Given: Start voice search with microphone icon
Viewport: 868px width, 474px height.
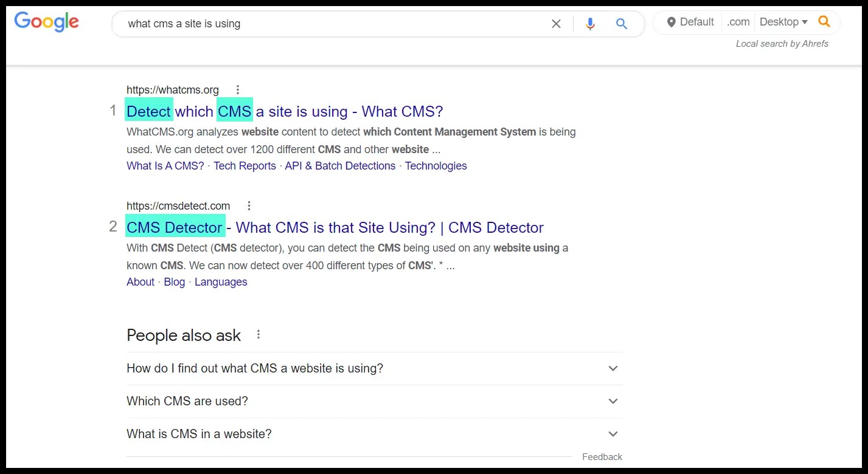Looking at the screenshot, I should [x=589, y=24].
